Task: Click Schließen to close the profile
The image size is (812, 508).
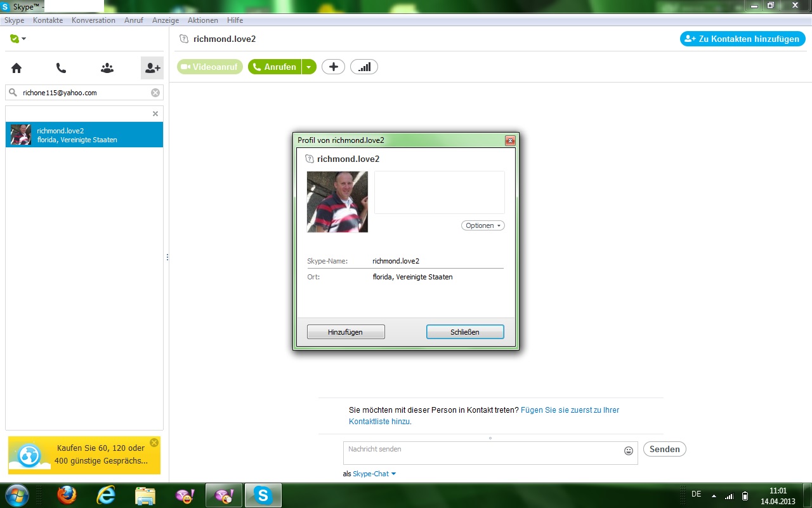Action: pos(465,332)
